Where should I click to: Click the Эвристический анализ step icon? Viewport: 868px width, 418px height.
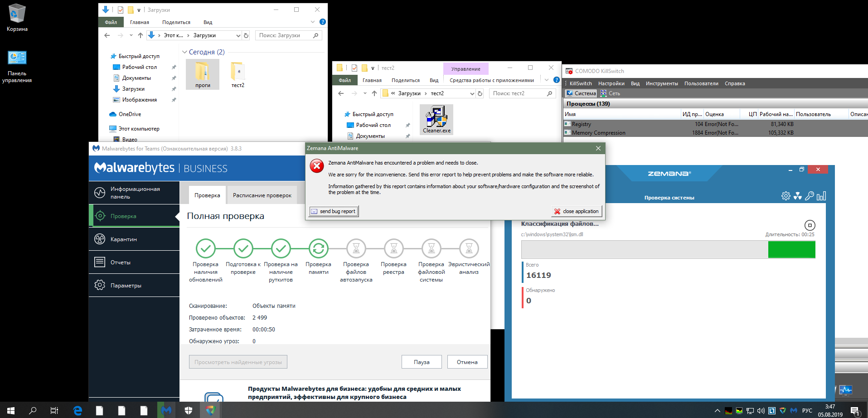click(469, 248)
